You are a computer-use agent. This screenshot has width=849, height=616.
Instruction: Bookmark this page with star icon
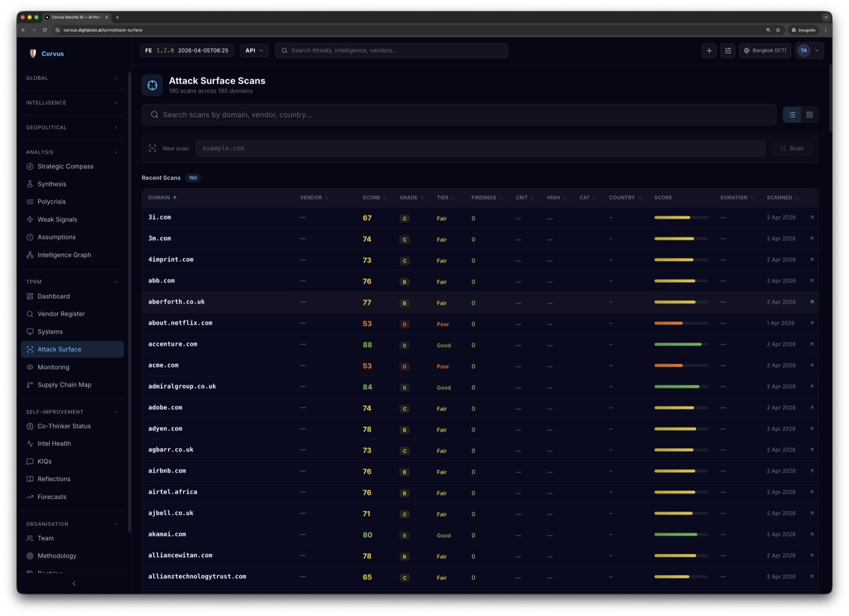point(778,30)
